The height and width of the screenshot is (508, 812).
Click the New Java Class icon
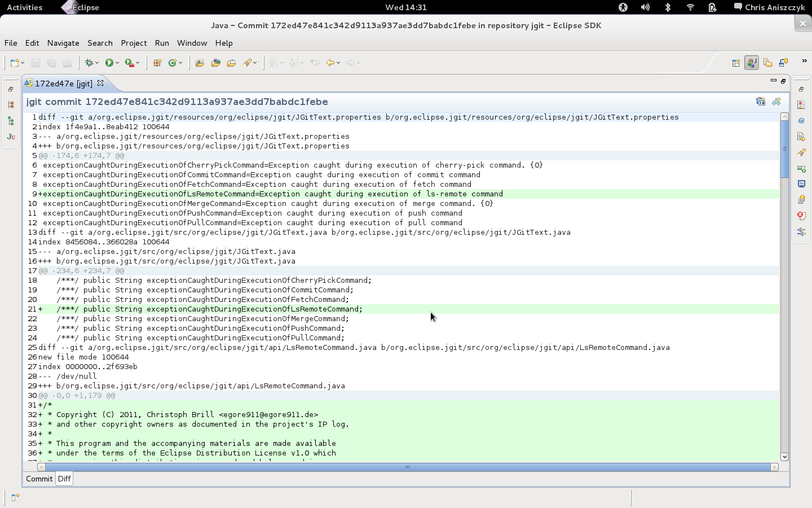tap(173, 63)
